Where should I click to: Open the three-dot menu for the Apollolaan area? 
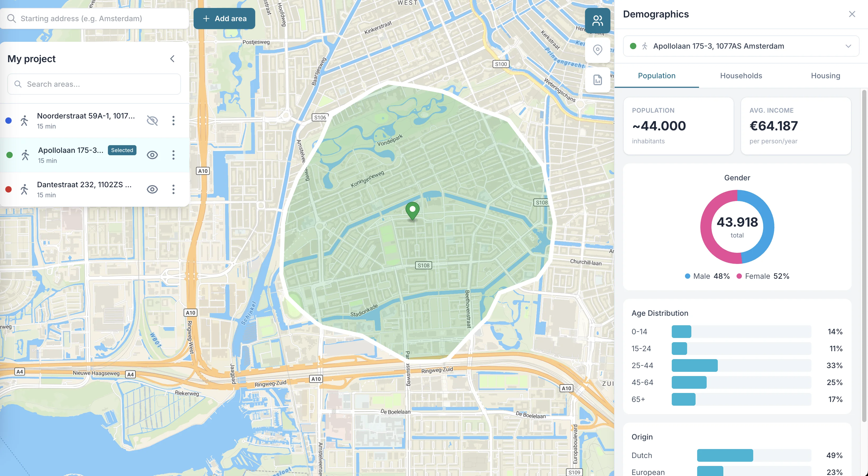[173, 155]
